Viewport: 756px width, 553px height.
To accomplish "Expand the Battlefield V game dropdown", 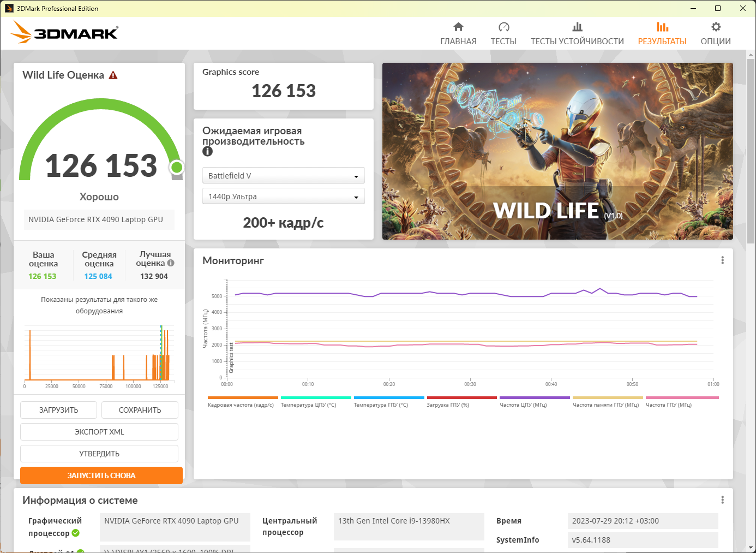I will [283, 175].
